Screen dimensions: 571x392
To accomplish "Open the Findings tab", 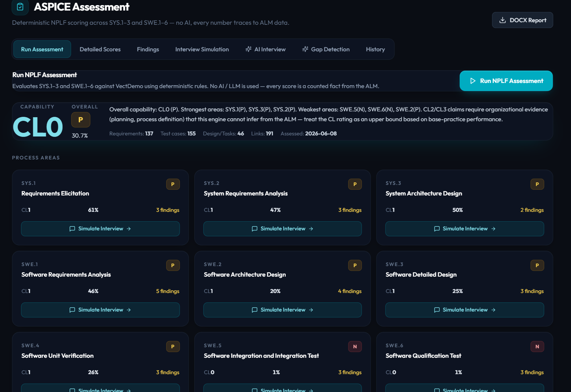I will [148, 49].
